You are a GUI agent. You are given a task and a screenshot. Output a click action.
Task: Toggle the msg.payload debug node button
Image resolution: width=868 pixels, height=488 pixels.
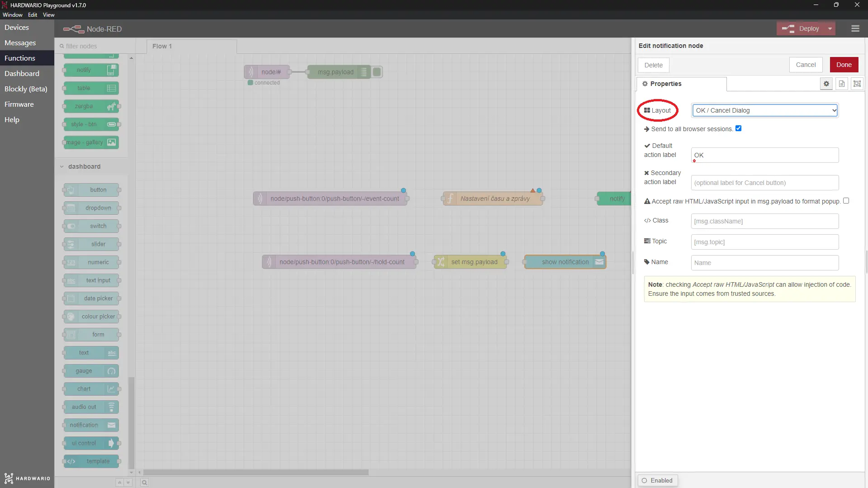[377, 72]
